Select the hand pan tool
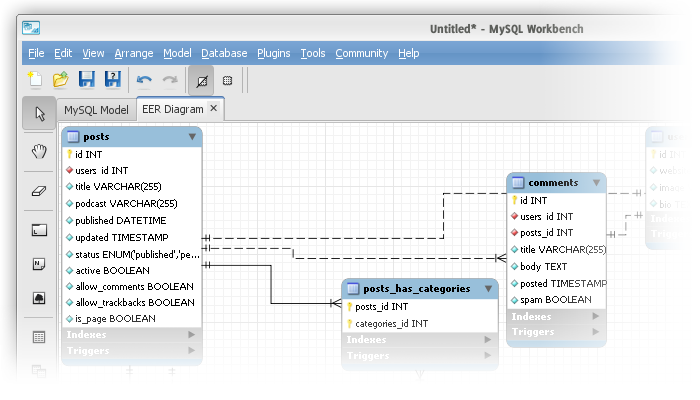 pos(39,151)
